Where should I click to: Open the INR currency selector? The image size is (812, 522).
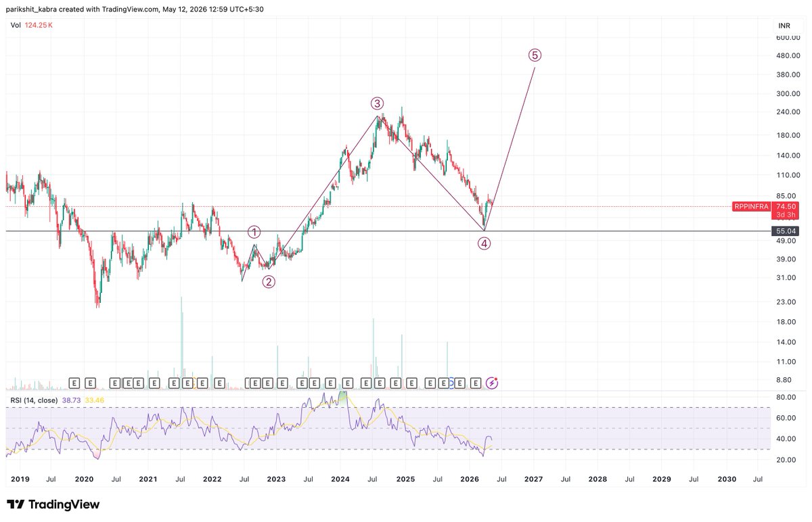pyautogui.click(x=784, y=26)
